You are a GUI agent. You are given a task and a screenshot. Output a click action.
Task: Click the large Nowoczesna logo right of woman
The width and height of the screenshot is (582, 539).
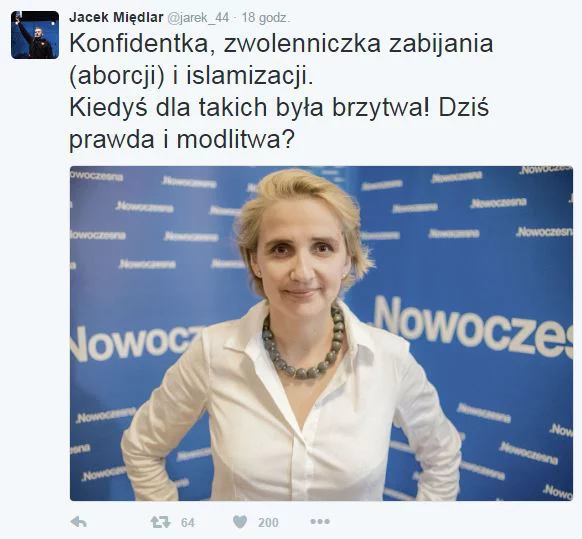click(x=472, y=327)
